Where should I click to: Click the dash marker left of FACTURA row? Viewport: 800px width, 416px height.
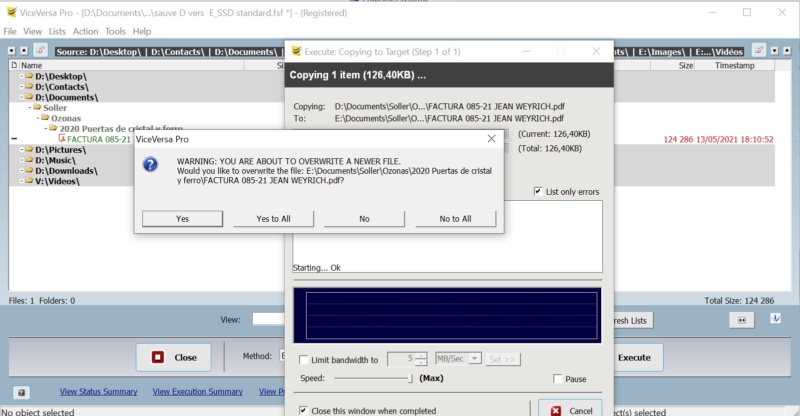(14, 139)
